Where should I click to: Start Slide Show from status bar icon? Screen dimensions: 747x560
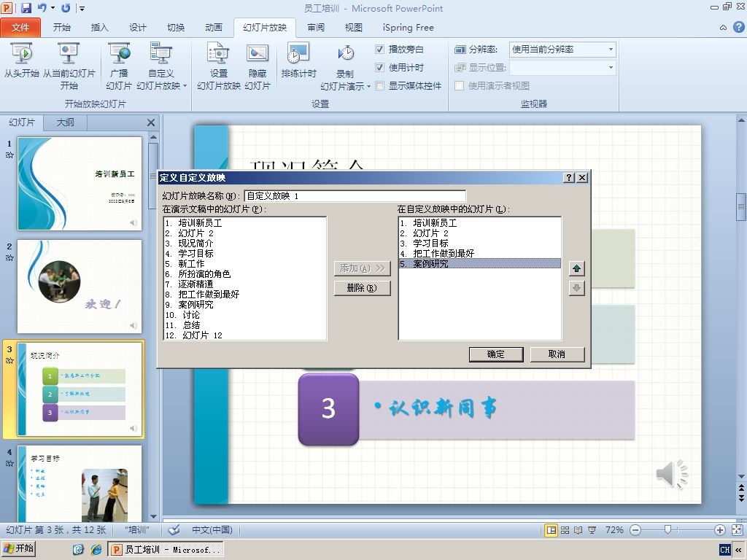point(592,530)
